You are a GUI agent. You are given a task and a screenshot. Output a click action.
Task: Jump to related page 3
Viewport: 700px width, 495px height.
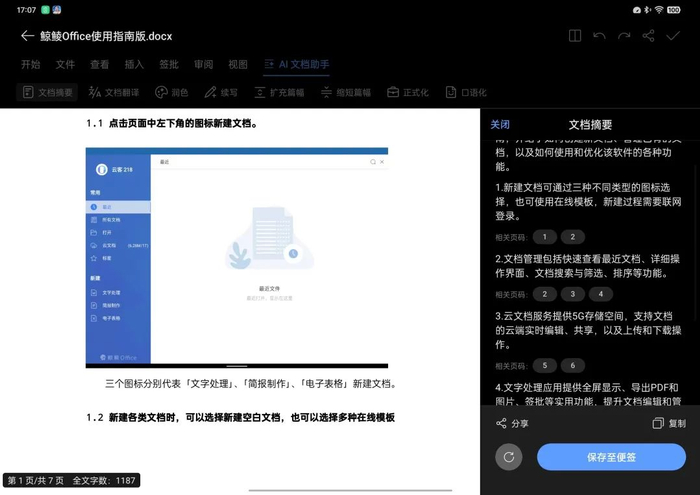click(x=573, y=294)
